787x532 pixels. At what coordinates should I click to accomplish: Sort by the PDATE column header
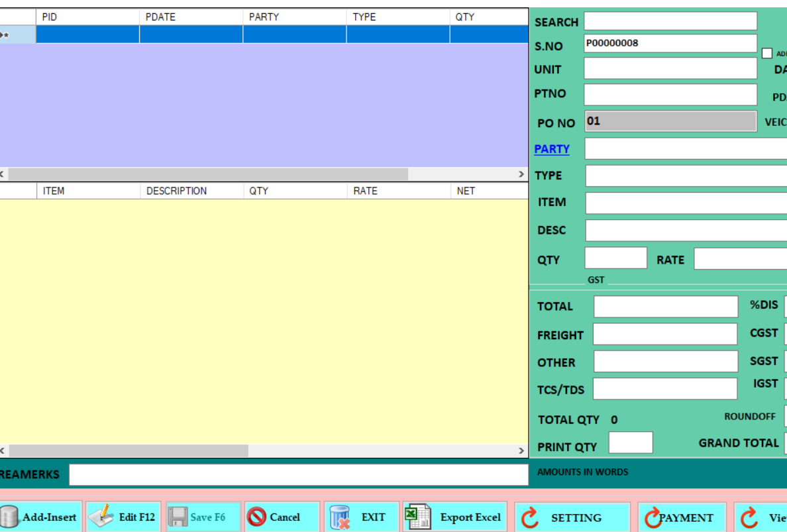click(x=191, y=17)
